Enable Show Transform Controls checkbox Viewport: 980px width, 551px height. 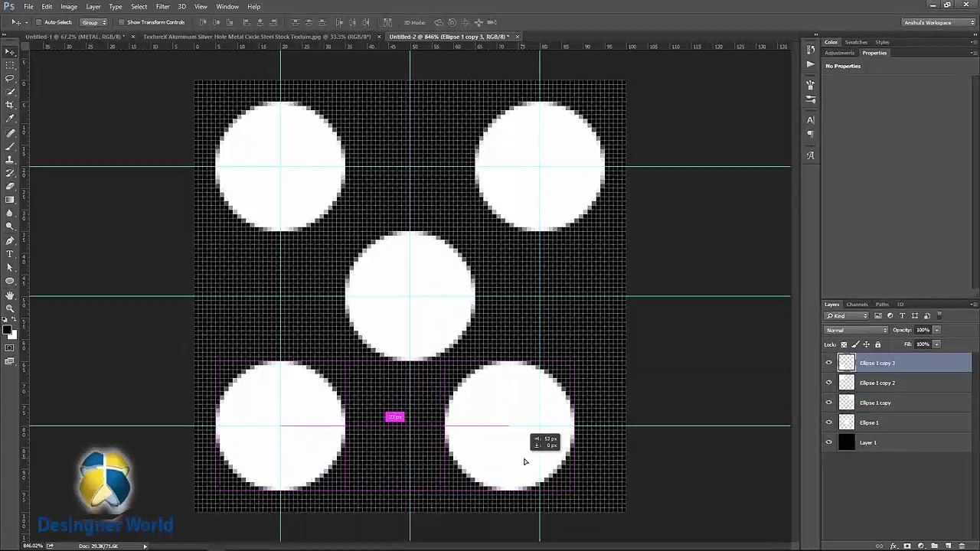point(121,22)
